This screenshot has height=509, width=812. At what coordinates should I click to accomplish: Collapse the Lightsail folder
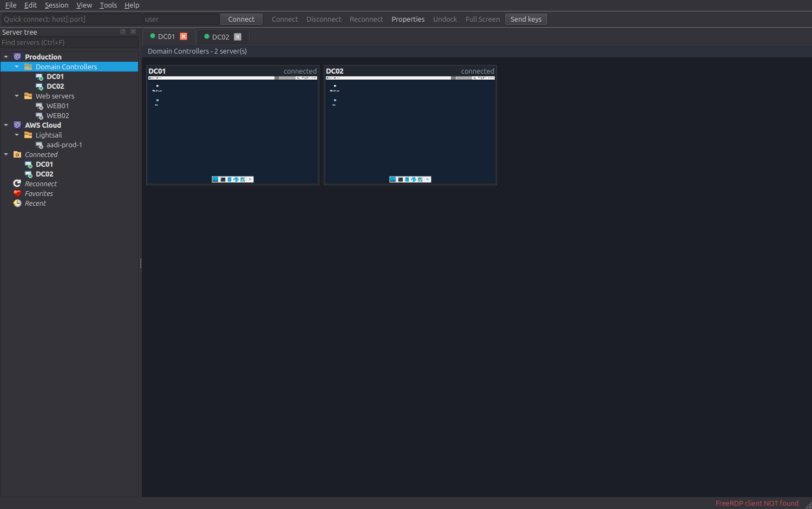click(17, 135)
